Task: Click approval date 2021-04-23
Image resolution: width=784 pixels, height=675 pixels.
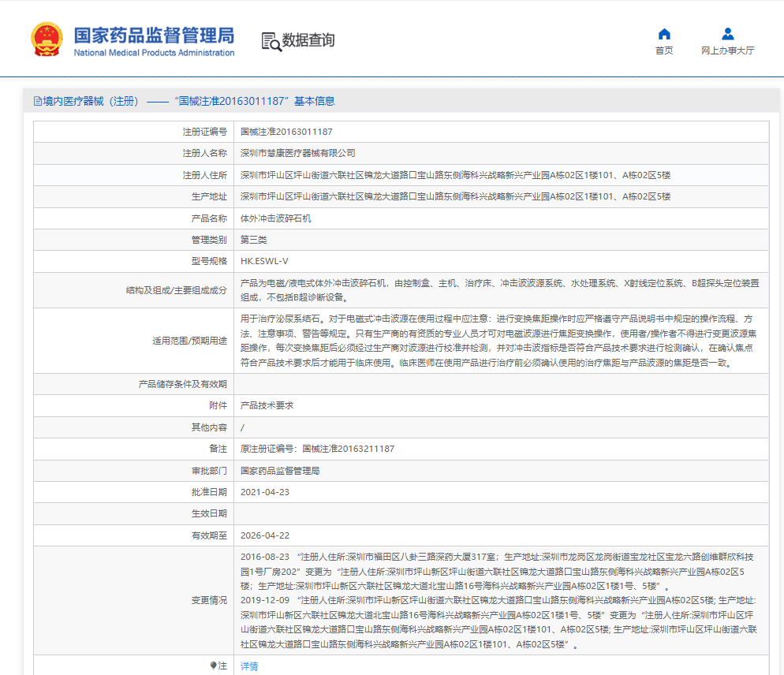Action: click(x=264, y=492)
